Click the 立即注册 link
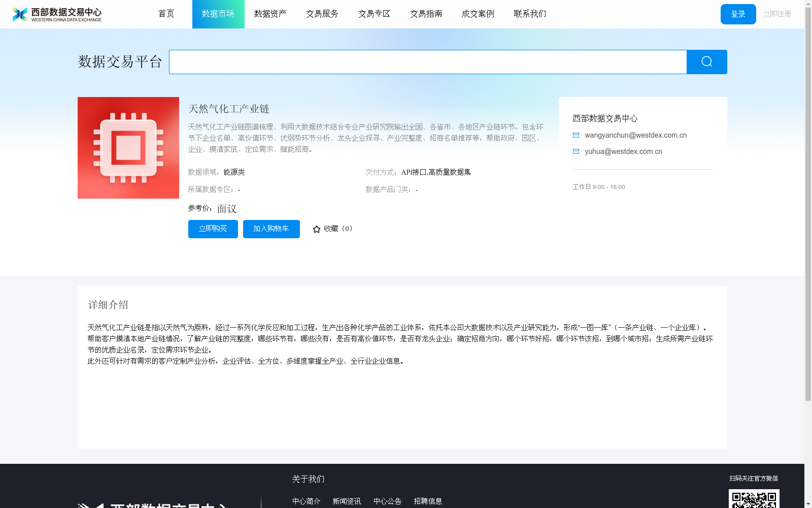 (777, 14)
